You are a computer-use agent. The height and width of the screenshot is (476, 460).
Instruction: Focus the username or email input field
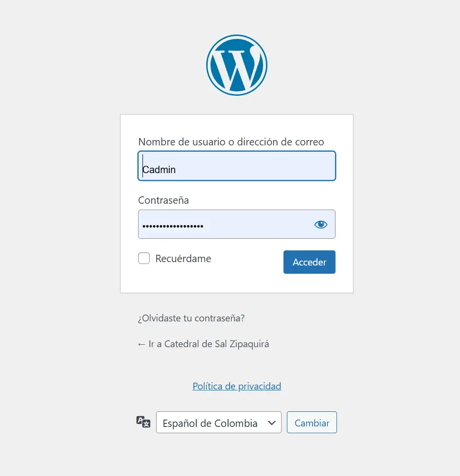[x=237, y=166]
